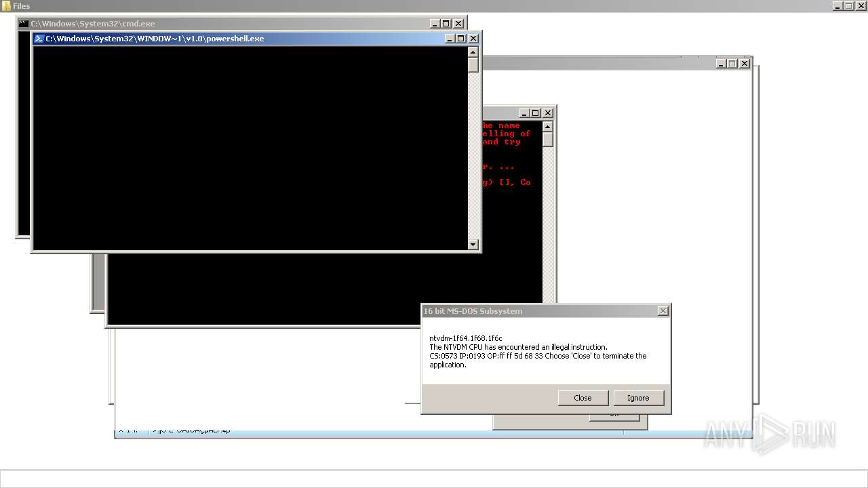Screen dimensions: 868x488
Task: Close the large white background window
Action: point(745,63)
